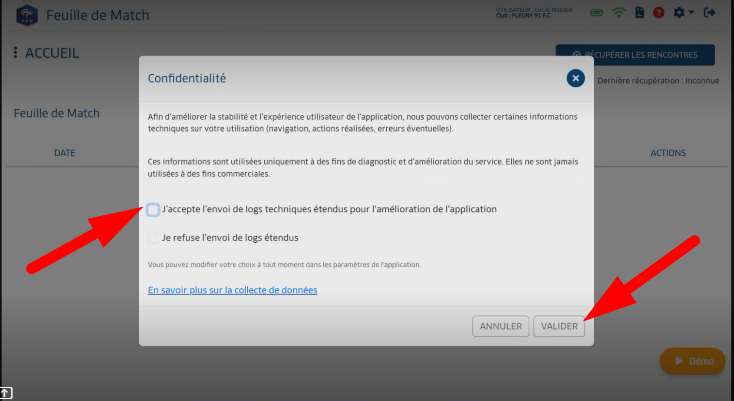734x401 pixels.
Task: Click the RÉCUPÉRER LES RENCONTRES button
Action: (x=635, y=55)
